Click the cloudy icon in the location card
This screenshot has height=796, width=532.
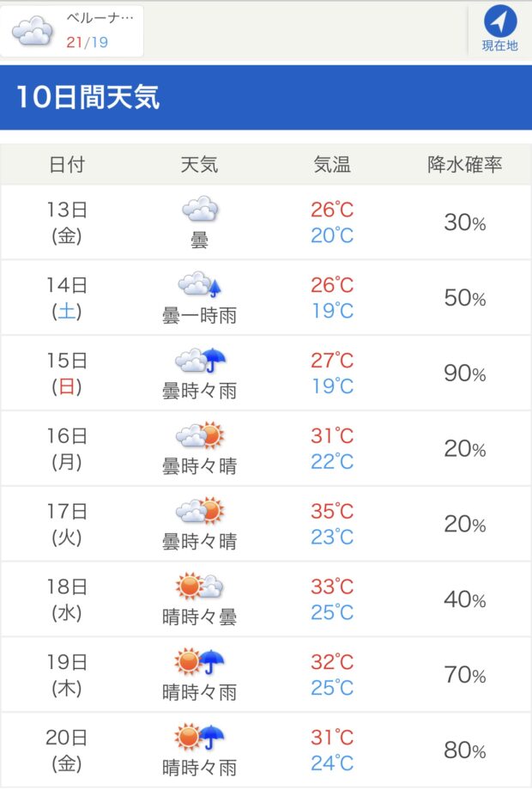click(x=32, y=31)
